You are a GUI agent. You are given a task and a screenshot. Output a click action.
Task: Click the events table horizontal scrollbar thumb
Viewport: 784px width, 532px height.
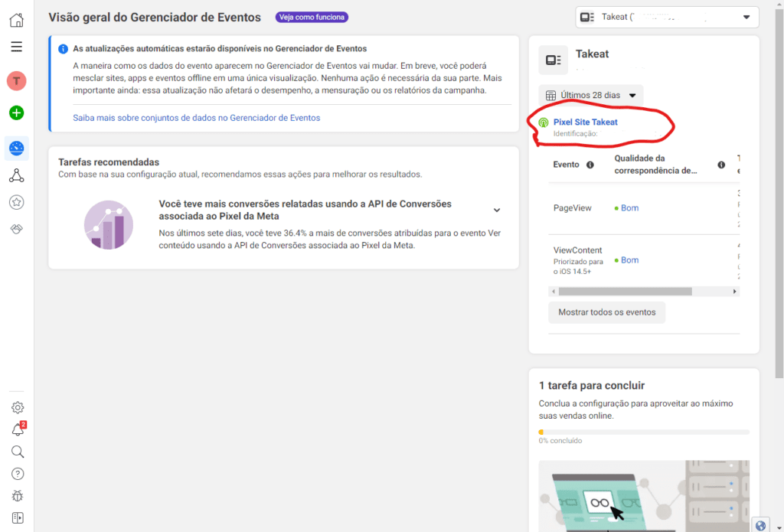pos(625,292)
